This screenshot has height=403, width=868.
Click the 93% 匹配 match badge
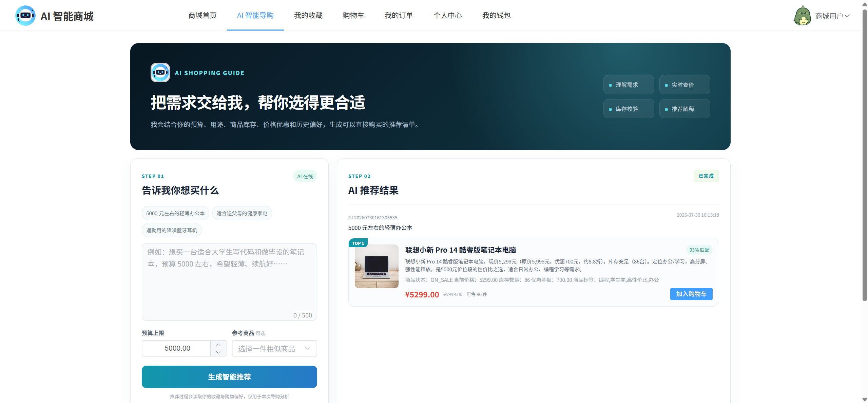699,250
